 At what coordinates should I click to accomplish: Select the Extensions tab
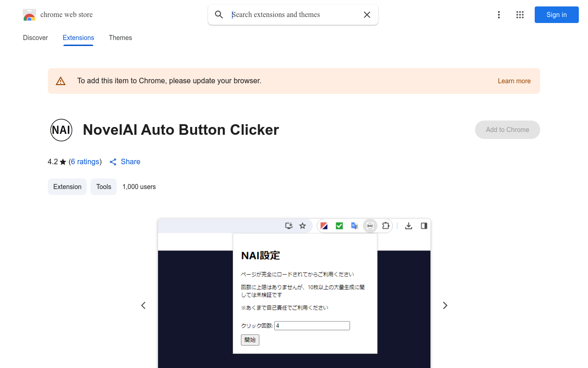tap(79, 38)
